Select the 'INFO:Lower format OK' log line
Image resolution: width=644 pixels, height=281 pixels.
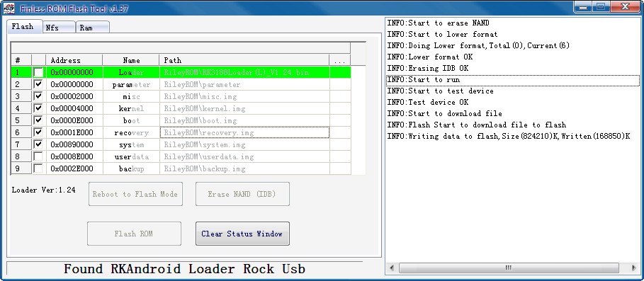tap(513, 57)
